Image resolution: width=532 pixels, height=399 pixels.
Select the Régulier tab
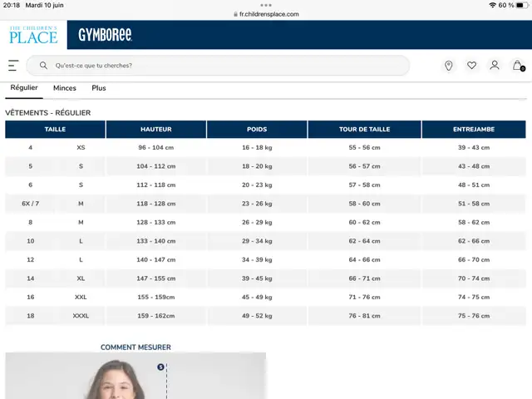tap(24, 87)
